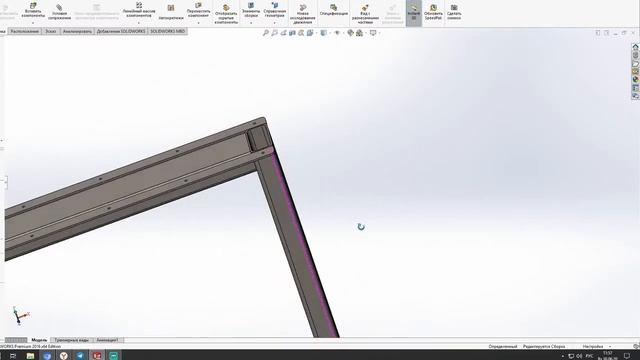This screenshot has width=640, height=360.
Task: Open the SOLIDWORKS MBD tab
Action: 167,31
